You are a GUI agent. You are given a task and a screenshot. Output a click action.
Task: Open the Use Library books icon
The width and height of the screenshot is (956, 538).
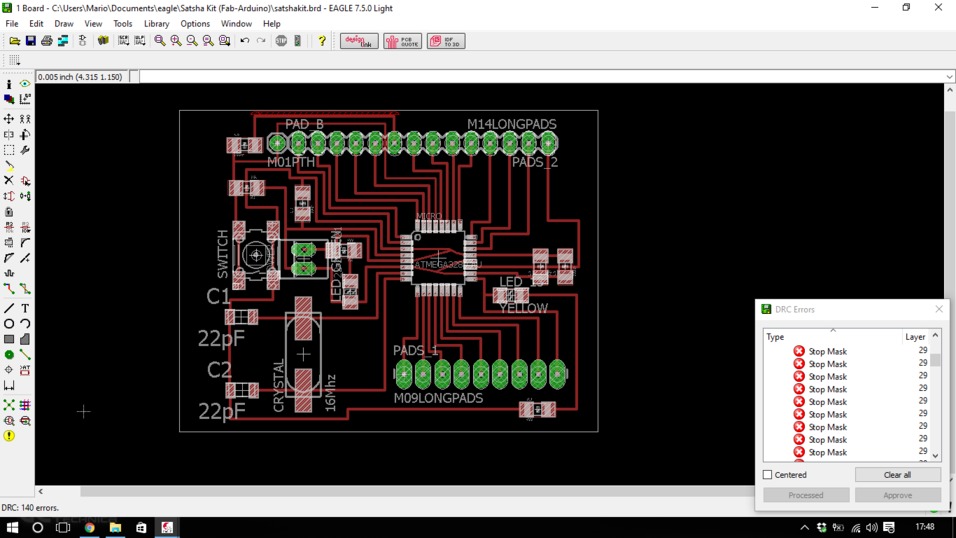[x=103, y=41]
